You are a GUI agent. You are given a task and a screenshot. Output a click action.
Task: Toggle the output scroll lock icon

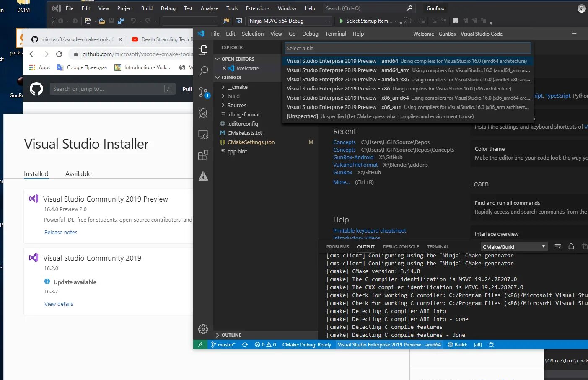click(571, 246)
